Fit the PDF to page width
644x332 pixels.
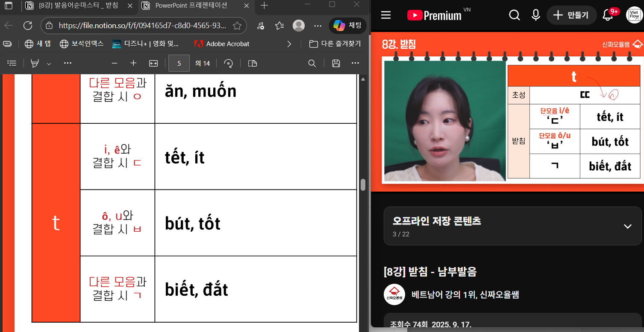coord(153,63)
